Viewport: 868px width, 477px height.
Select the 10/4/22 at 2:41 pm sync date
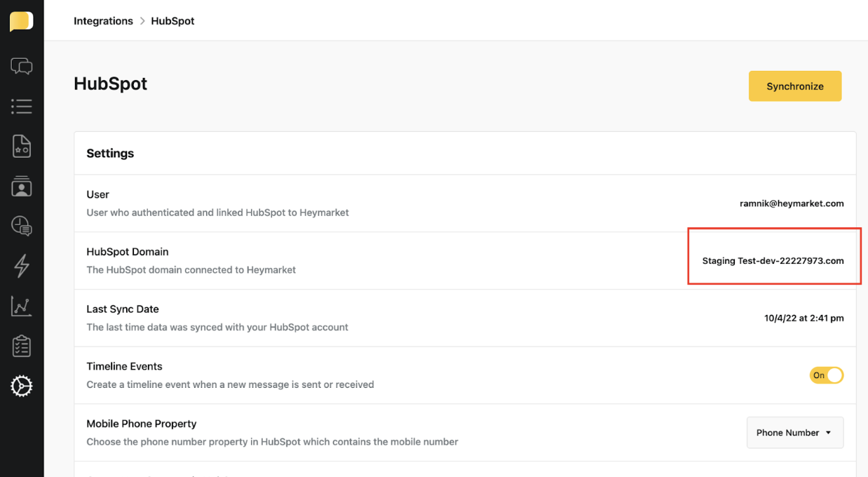[x=804, y=318]
